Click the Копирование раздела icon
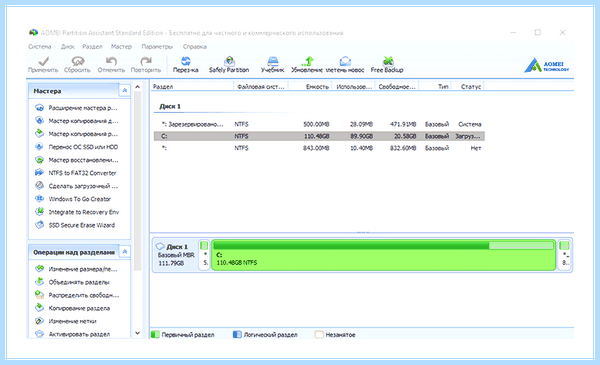This screenshot has height=365, width=600. pyautogui.click(x=39, y=308)
